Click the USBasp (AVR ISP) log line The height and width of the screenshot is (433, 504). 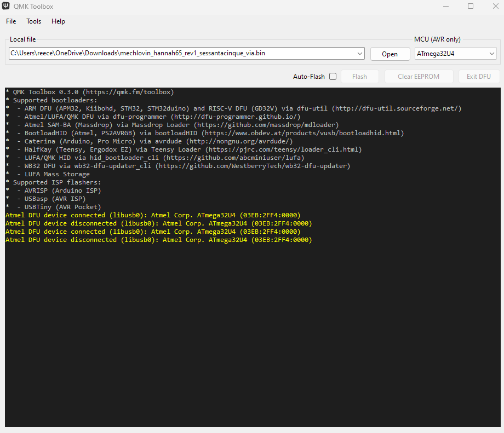point(45,199)
